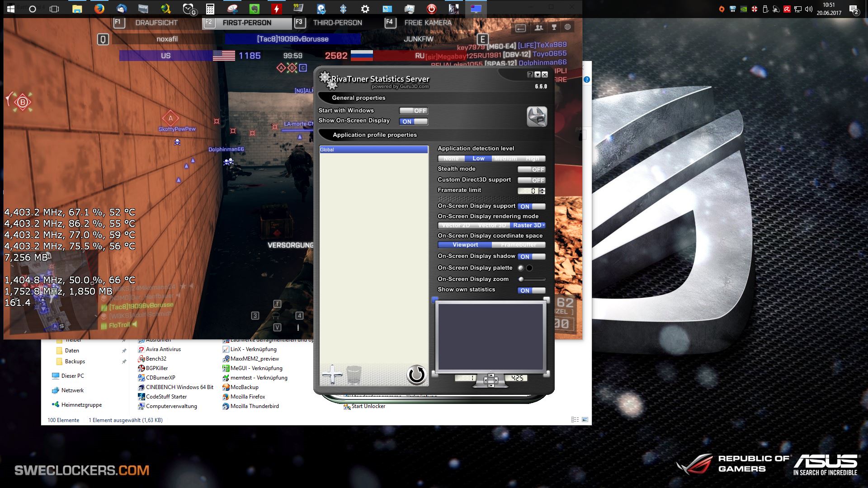Click the add profile plus icon
The height and width of the screenshot is (488, 868).
tap(332, 375)
